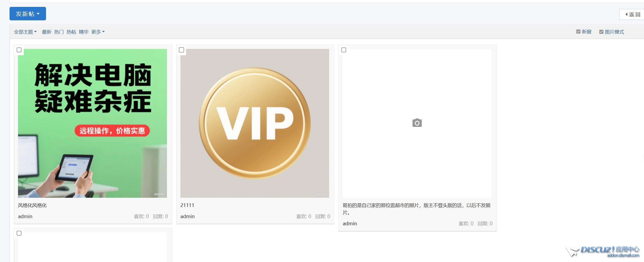This screenshot has width=644, height=262.
Task: Tick the checkbox on the camera placeholder post
Action: pos(344,50)
